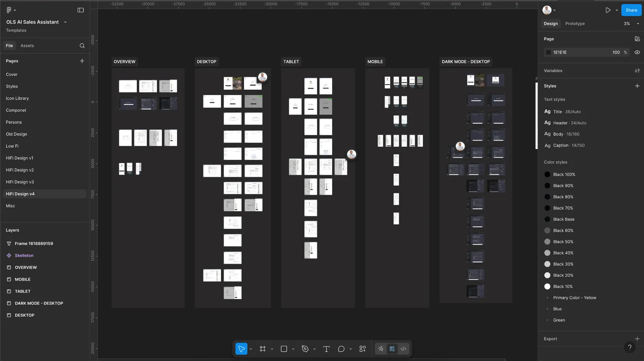Image resolution: width=644 pixels, height=361 pixels.
Task: Select the File tab
Action: click(x=9, y=46)
